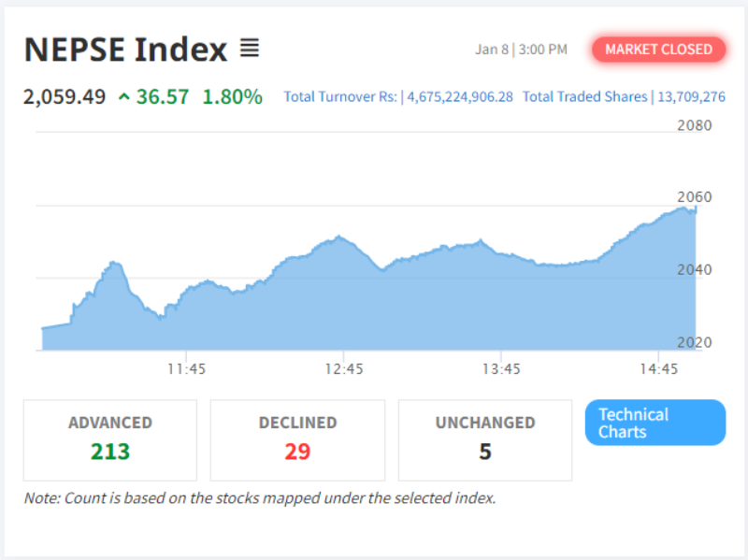Click the green up-arrow change indicator
748x560 pixels.
click(x=124, y=97)
